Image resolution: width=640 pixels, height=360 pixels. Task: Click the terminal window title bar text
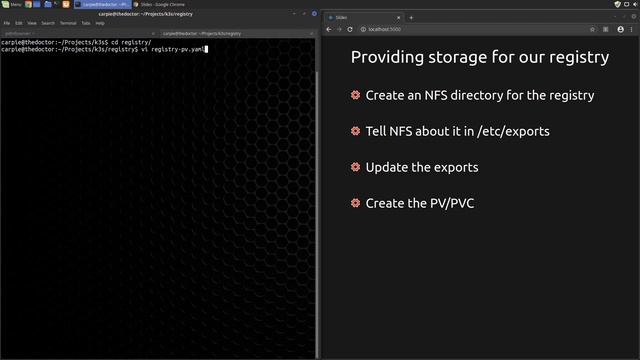tap(145, 14)
